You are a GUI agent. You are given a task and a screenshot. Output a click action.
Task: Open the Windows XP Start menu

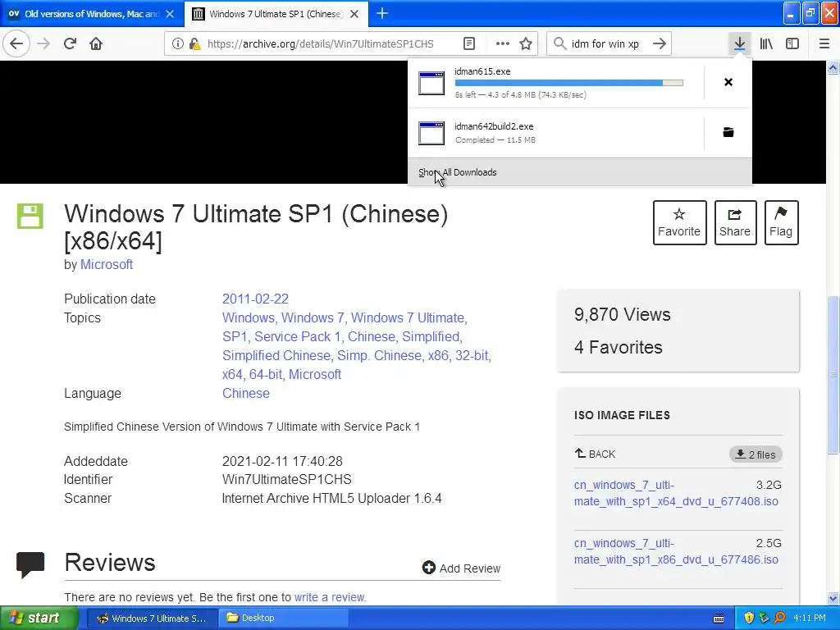39,618
